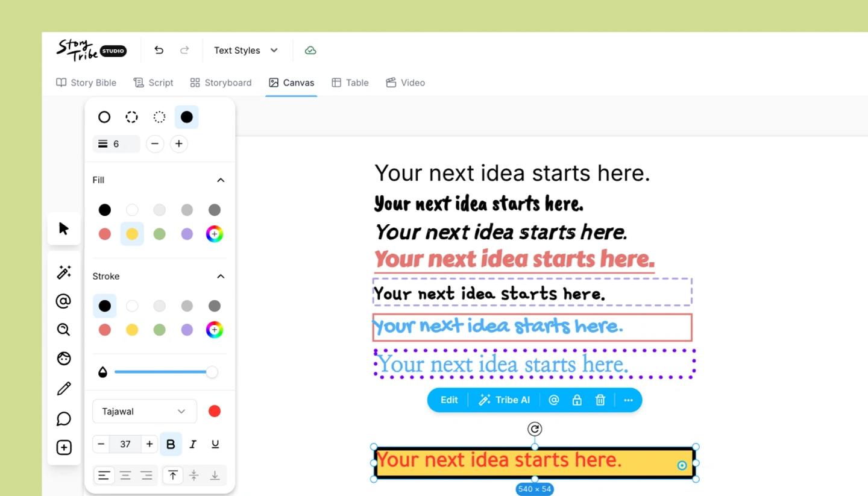Image resolution: width=868 pixels, height=496 pixels.
Task: Switch to the Script tab
Action: tap(153, 83)
